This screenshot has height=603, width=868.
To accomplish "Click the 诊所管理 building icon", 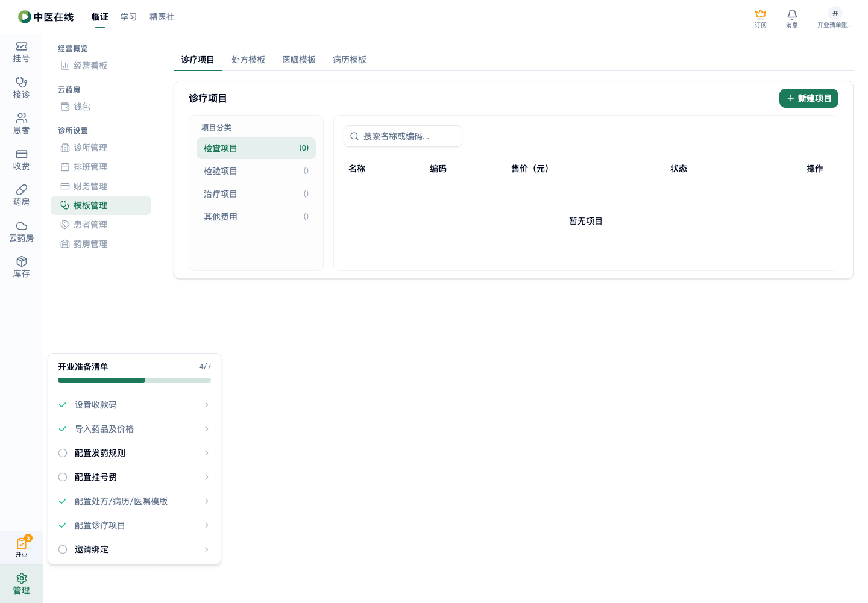I will pos(65,148).
